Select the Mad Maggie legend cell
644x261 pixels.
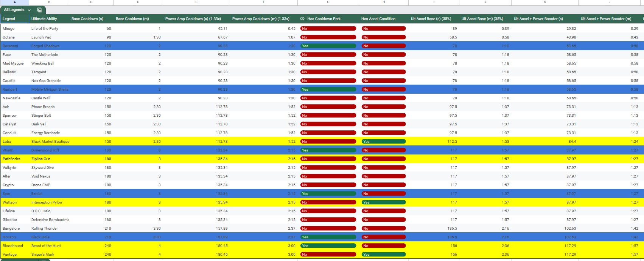coord(14,63)
